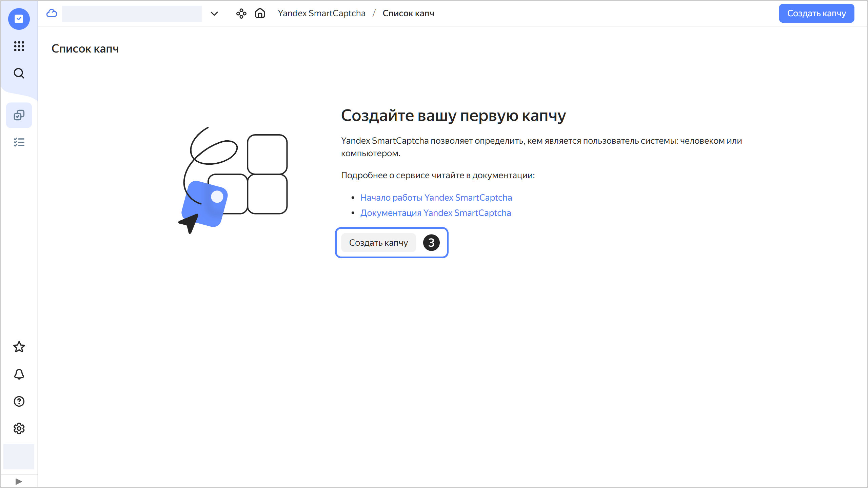Click the 'Список капч' breadcrumb item
Viewport: 868px width, 488px height.
tap(408, 14)
